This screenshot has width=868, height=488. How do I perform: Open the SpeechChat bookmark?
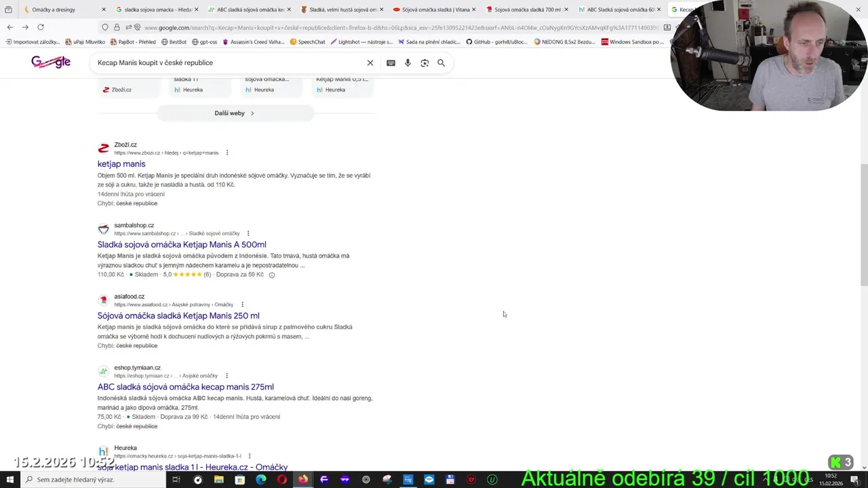click(x=307, y=42)
